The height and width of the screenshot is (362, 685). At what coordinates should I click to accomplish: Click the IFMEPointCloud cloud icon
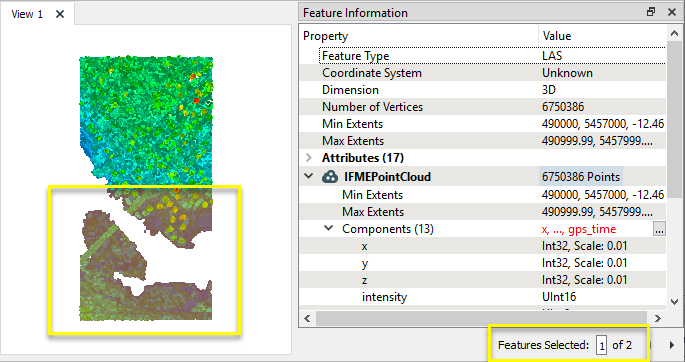pos(329,176)
